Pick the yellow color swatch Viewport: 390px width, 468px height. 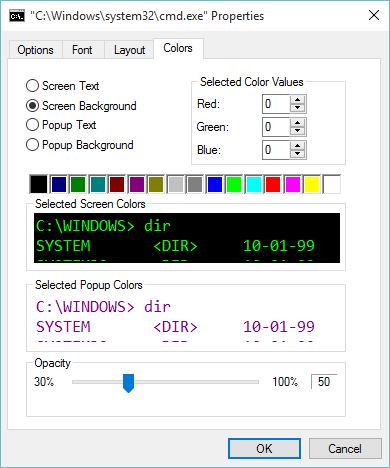[312, 184]
